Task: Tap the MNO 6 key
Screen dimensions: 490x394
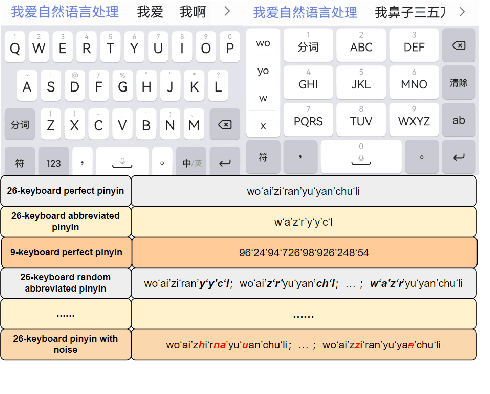Action: tap(414, 82)
